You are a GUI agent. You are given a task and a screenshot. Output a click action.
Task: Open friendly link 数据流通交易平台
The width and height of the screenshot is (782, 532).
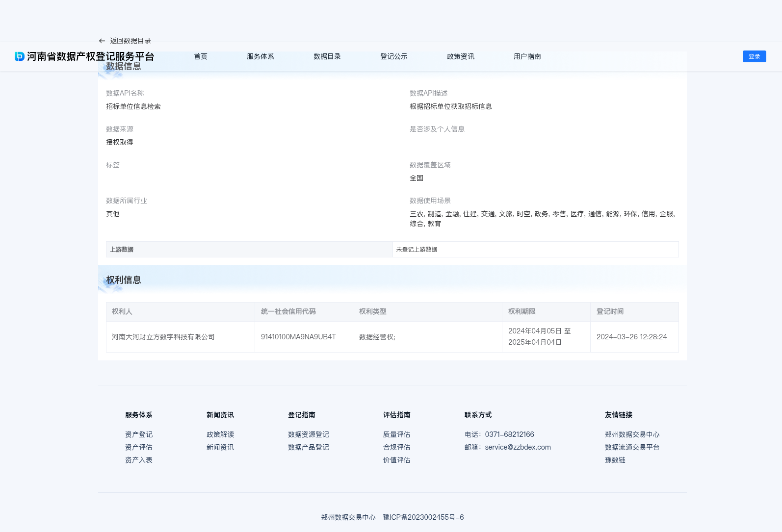click(632, 447)
